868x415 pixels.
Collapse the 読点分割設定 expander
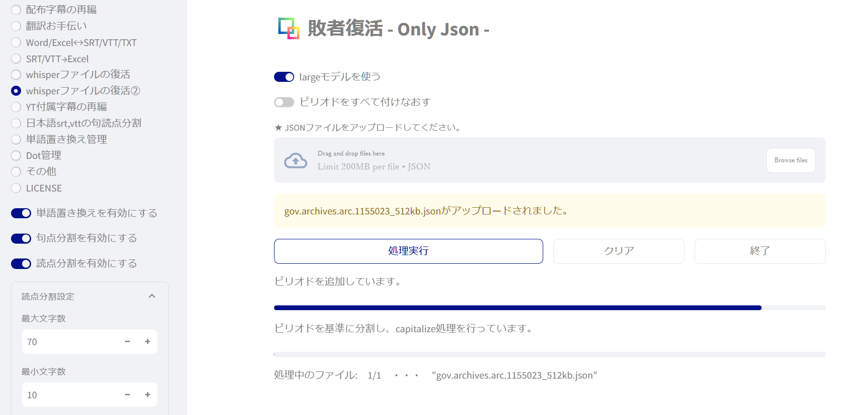pyautogui.click(x=152, y=296)
